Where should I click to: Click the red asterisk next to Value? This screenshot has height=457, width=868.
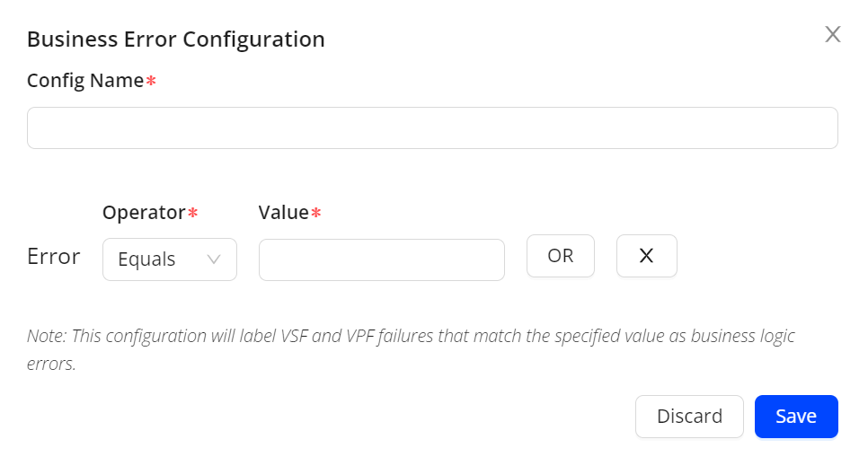[315, 214]
